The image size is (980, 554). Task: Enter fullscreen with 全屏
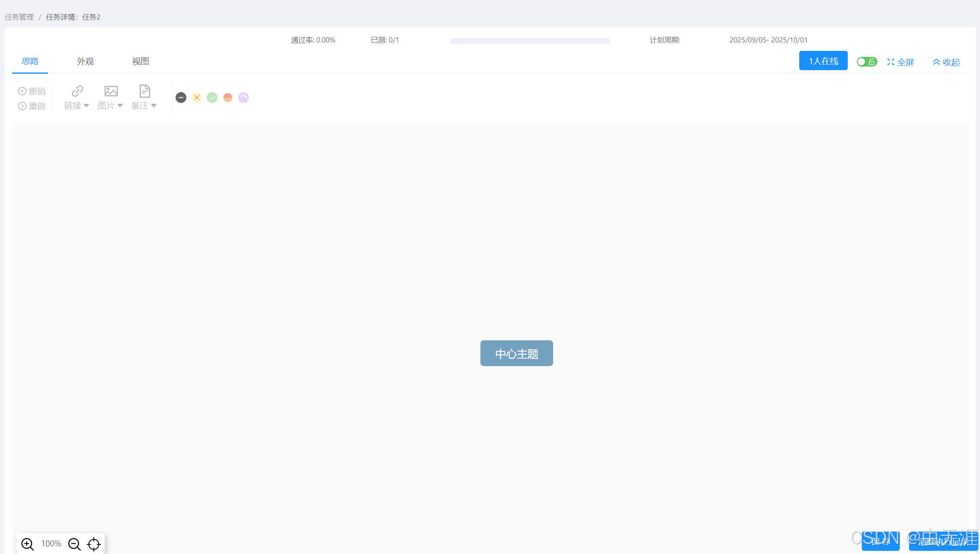900,62
